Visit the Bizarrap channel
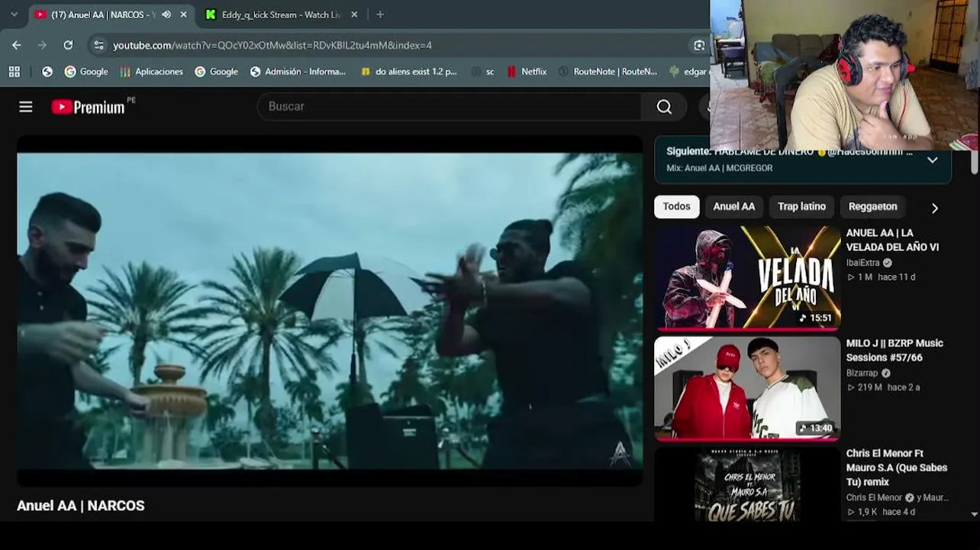The image size is (980, 550). 862,373
